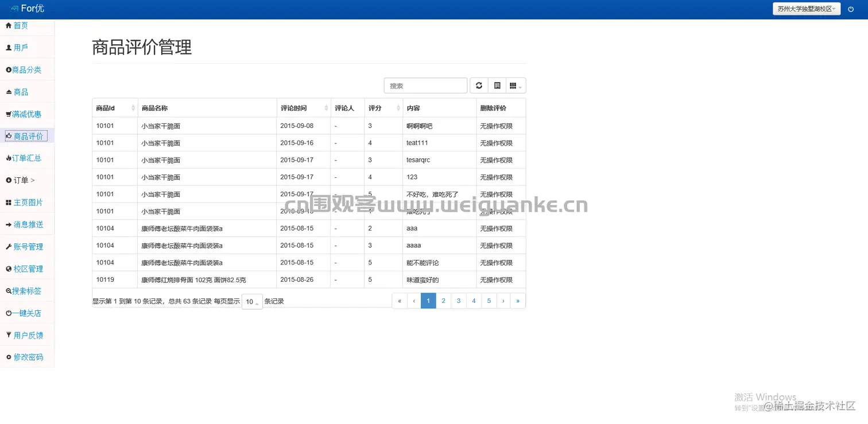Sort table by 评论人 column header

(x=347, y=108)
